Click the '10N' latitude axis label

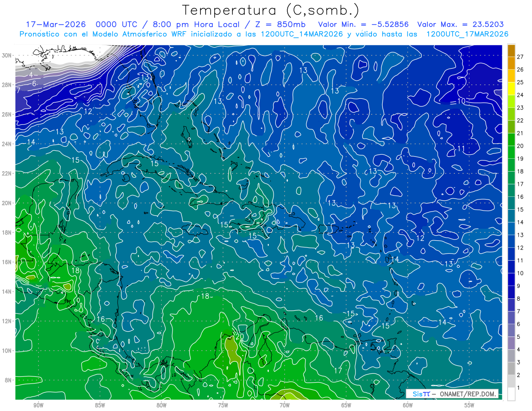pos(7,350)
